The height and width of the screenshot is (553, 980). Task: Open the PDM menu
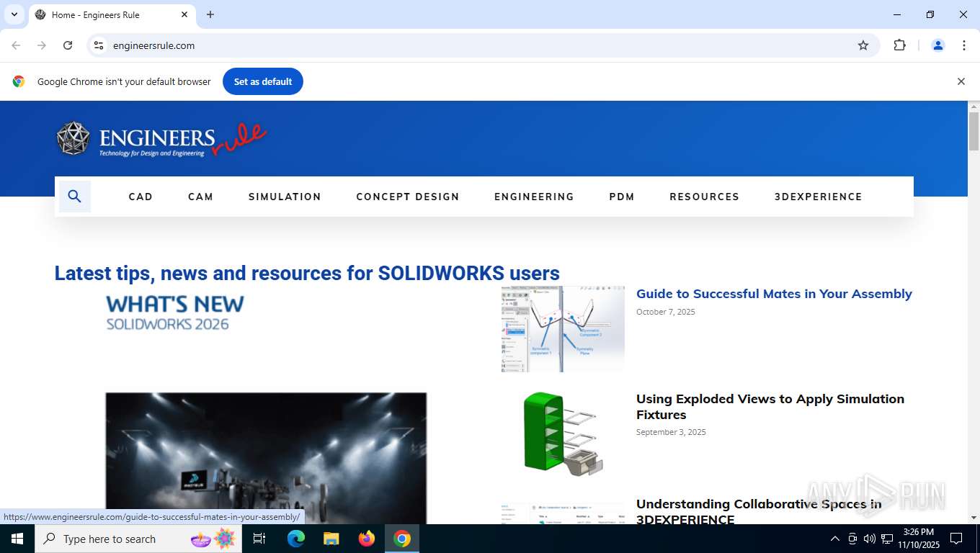click(622, 197)
